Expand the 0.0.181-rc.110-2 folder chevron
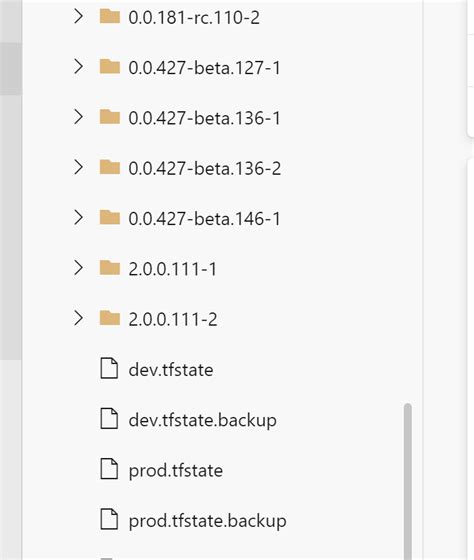The image size is (474, 560). point(78,16)
